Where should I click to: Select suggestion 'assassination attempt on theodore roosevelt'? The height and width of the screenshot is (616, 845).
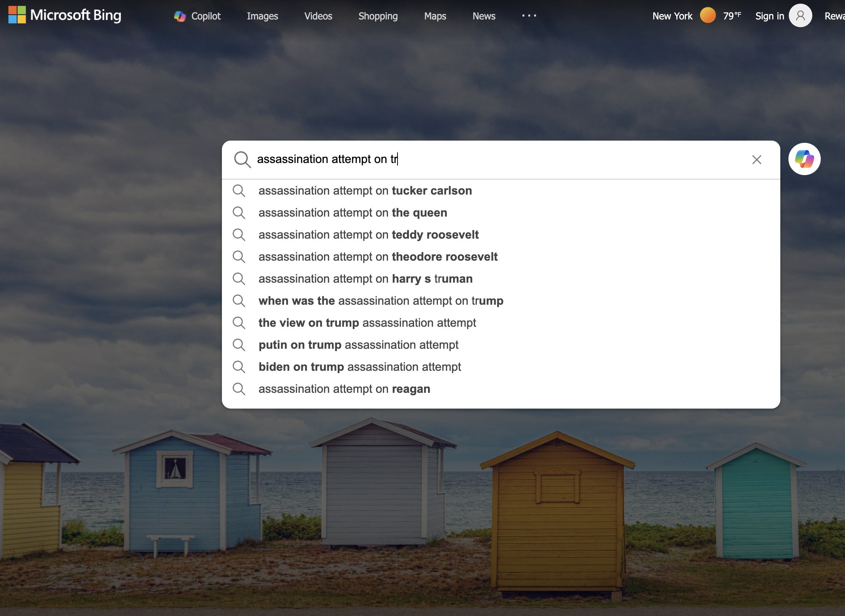[x=501, y=257]
